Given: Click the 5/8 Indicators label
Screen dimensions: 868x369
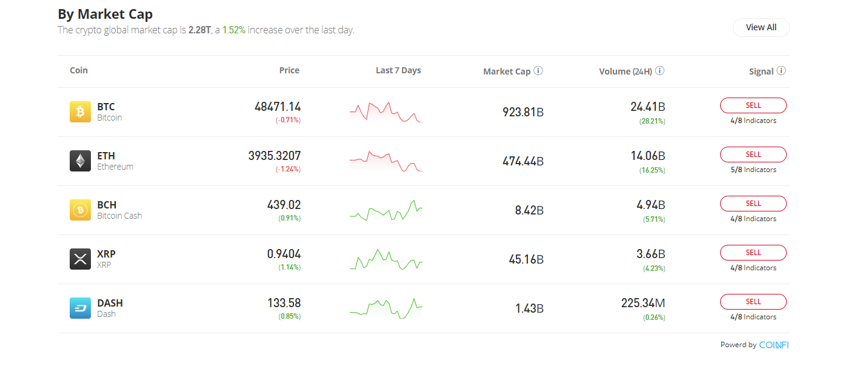Looking at the screenshot, I should tap(753, 170).
